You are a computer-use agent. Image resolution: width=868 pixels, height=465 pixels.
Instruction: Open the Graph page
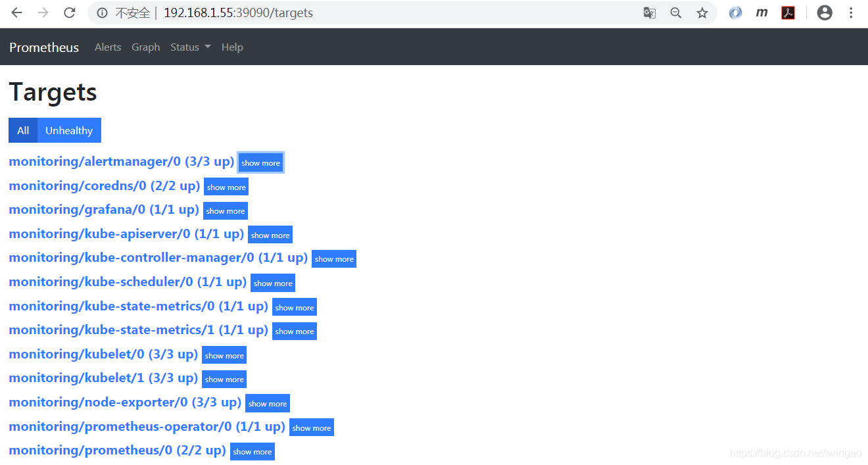click(146, 47)
